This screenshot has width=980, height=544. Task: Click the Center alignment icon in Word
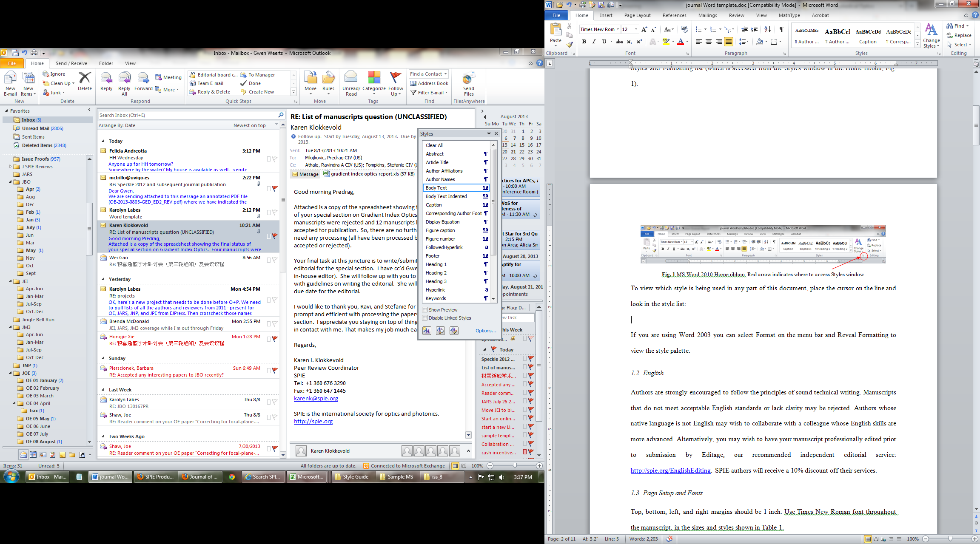coord(709,42)
